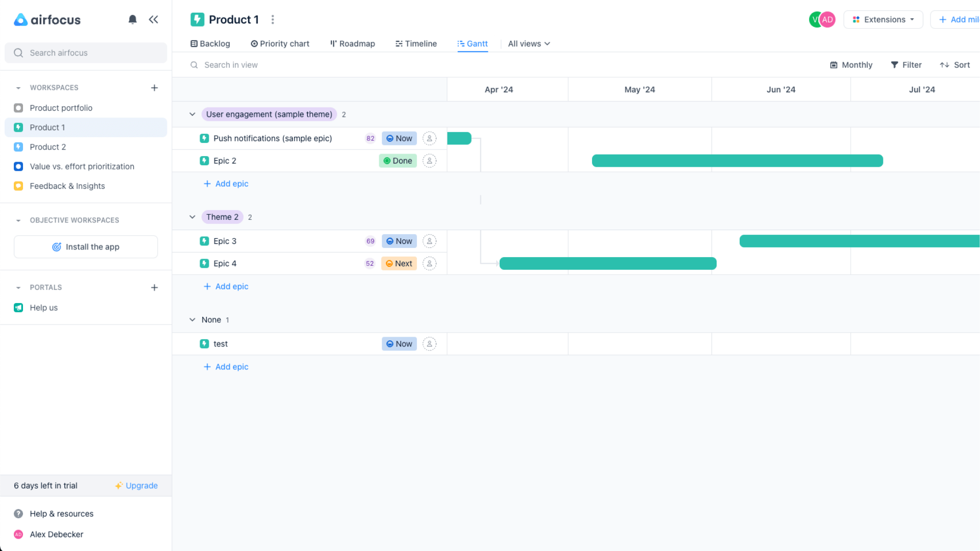Add epic under None group
The image size is (980, 551).
[x=226, y=367]
